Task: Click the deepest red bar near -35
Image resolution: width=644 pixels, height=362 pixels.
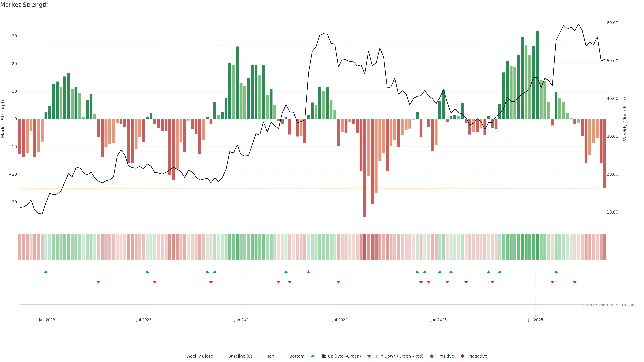Action: (365, 175)
